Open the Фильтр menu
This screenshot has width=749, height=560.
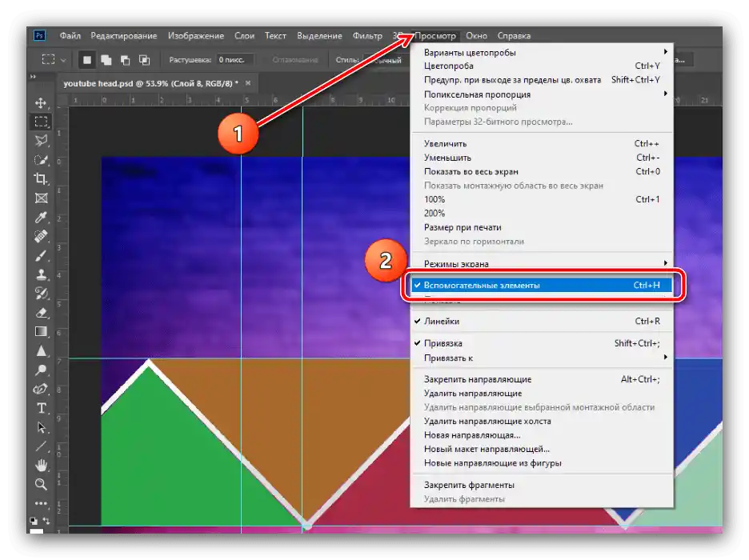click(x=367, y=36)
